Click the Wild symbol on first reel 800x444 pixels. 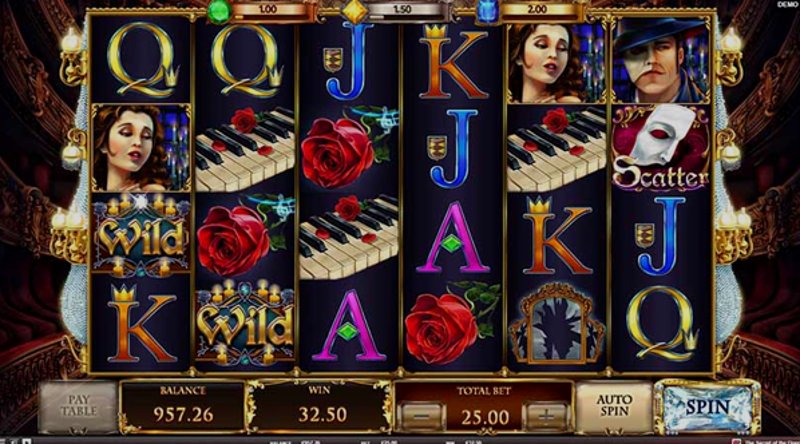point(141,235)
